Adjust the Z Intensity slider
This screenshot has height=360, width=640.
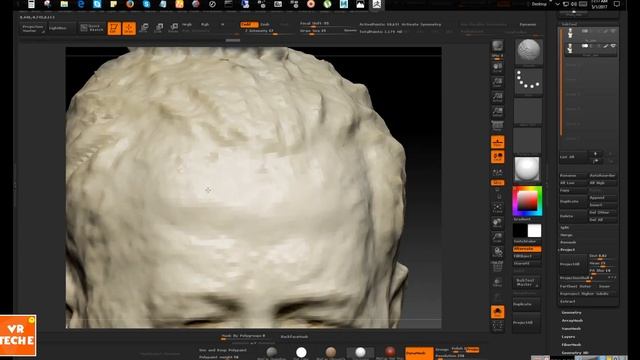tap(260, 31)
